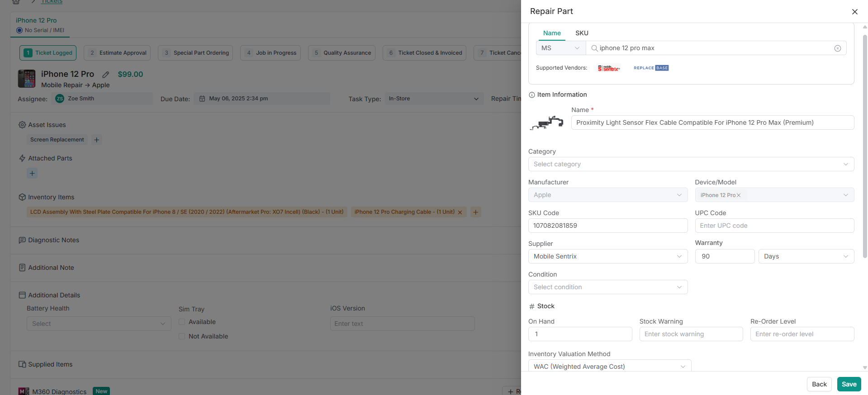This screenshot has height=395, width=868.
Task: Select the Estimate Approval stage
Action: click(x=117, y=53)
